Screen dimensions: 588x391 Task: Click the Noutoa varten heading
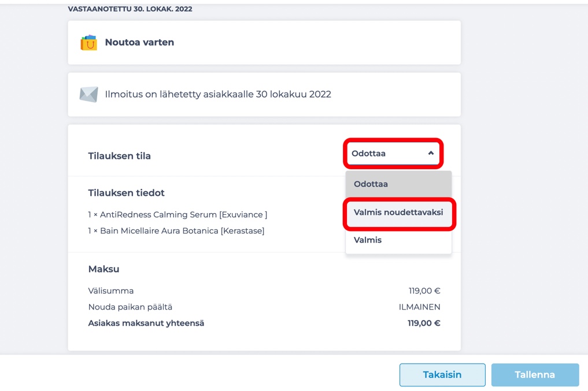139,42
